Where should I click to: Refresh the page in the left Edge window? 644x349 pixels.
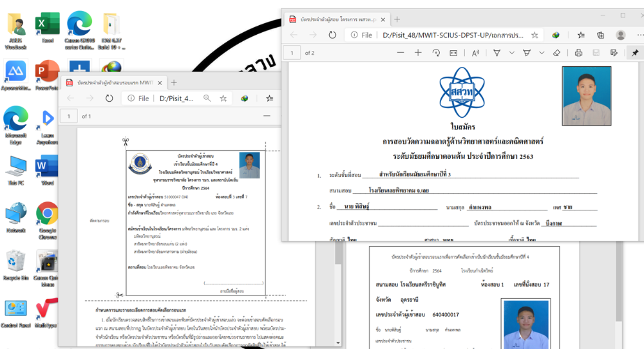click(x=109, y=99)
